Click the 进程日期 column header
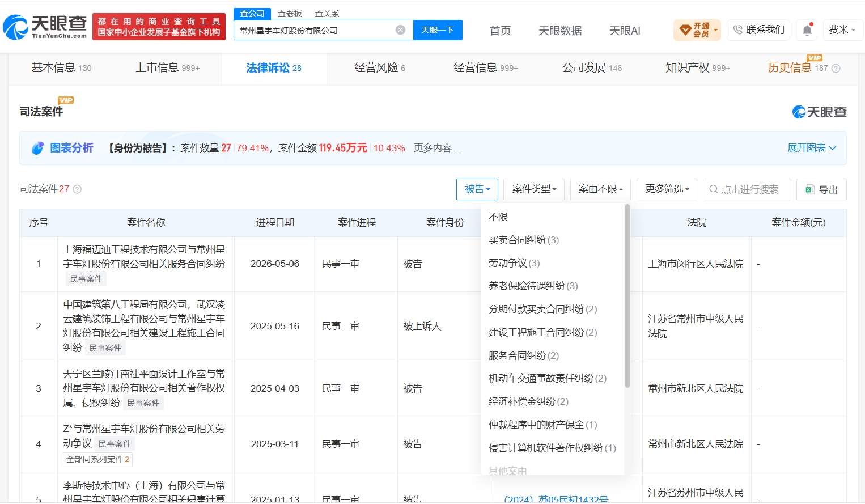Viewport: 865px width, 504px height. coord(275,223)
